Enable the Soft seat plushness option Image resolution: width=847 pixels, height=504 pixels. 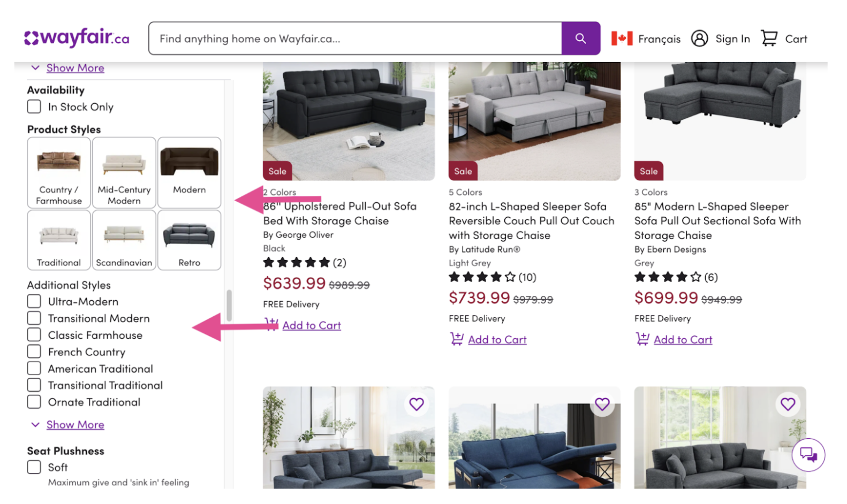[34, 467]
